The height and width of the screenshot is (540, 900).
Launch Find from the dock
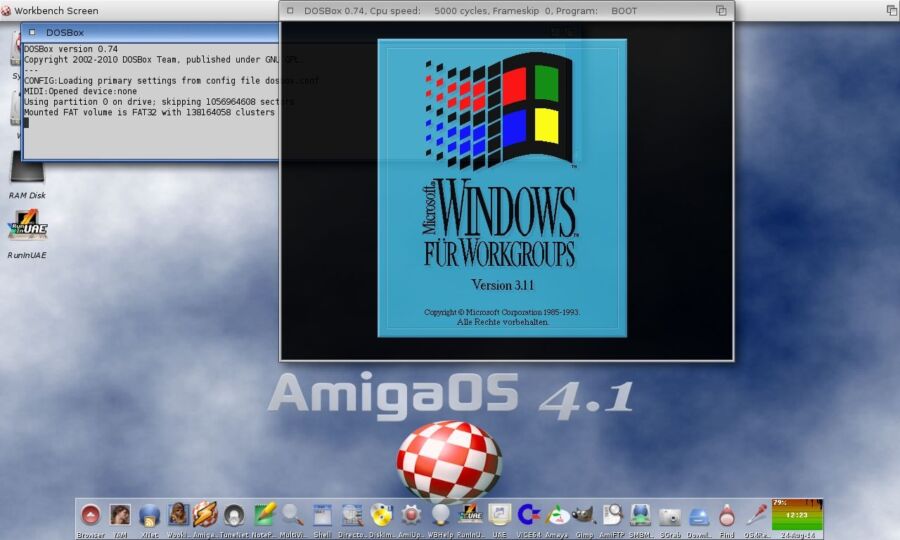(x=727, y=515)
